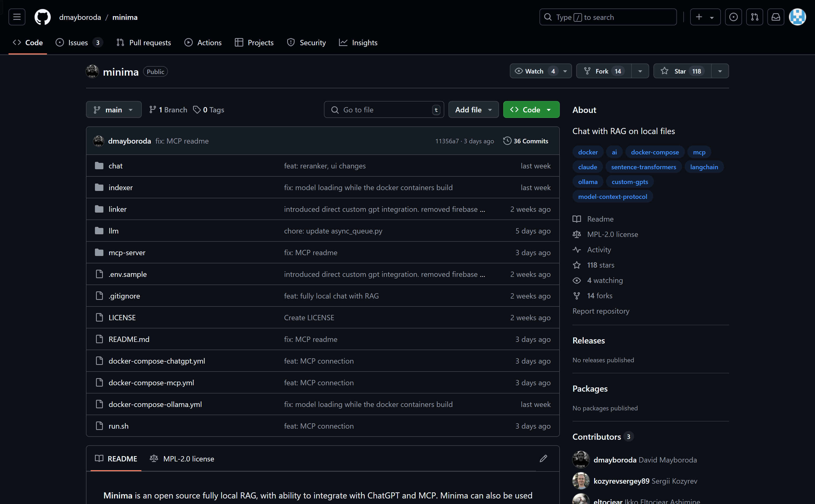This screenshot has height=504, width=815.
Task: Open the 36 Commits history link
Action: pos(526,141)
